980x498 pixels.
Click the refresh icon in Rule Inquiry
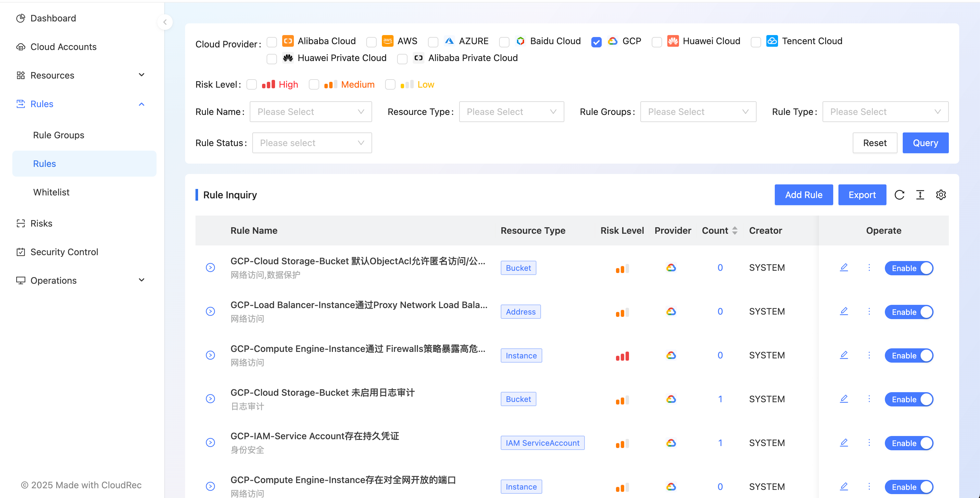pyautogui.click(x=899, y=195)
